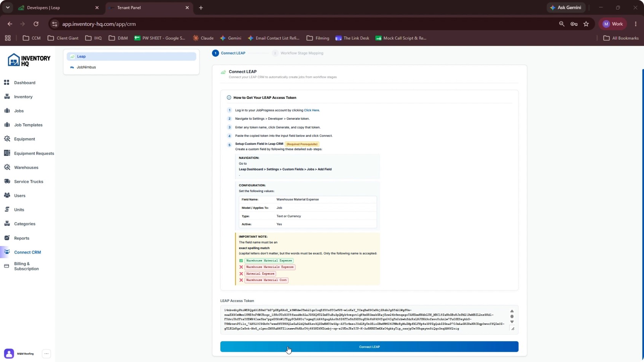Image resolution: width=644 pixels, height=362 pixels.
Task: Open PW SHEET Google Sheets bookmark
Action: (x=160, y=38)
